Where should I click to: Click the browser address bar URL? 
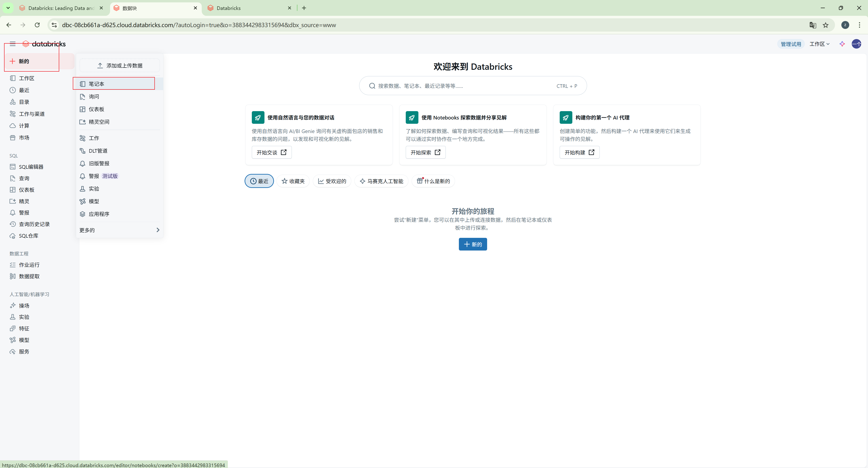[199, 25]
